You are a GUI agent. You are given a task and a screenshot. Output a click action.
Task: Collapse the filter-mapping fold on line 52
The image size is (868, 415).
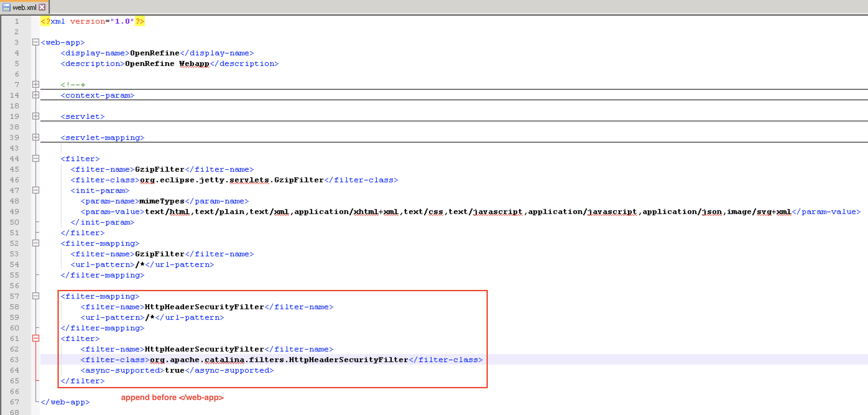pos(35,243)
